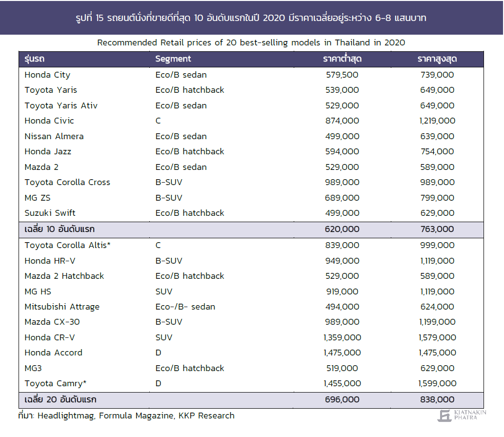This screenshot has height=437, width=504.
Task: Click the 'ราคาต่ำสุด' column header
Action: pyautogui.click(x=343, y=59)
